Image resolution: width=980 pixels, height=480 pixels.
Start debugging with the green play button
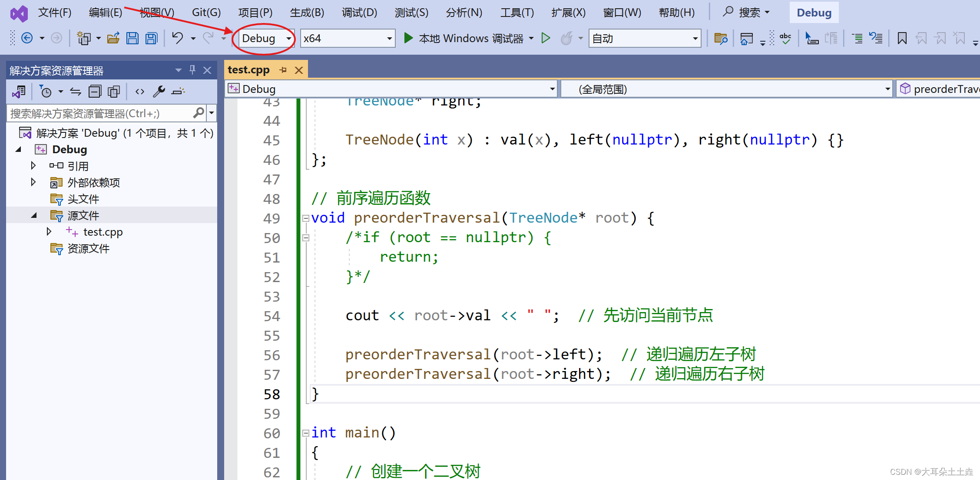(x=408, y=38)
